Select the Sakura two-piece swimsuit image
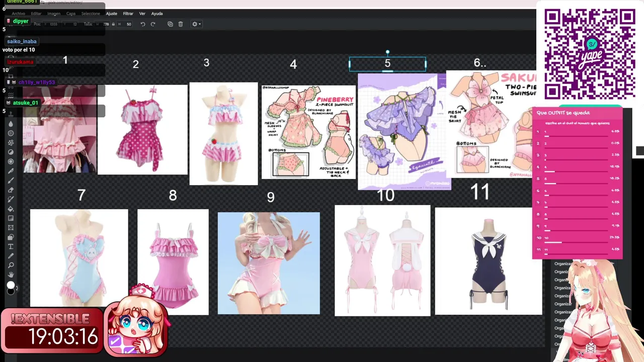The image size is (644, 362). point(491,124)
